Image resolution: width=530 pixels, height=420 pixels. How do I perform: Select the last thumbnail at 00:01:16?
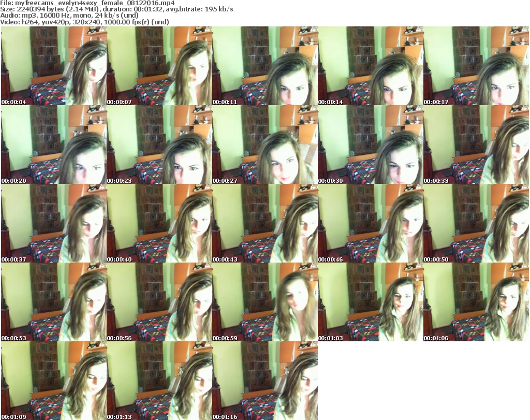point(265,381)
